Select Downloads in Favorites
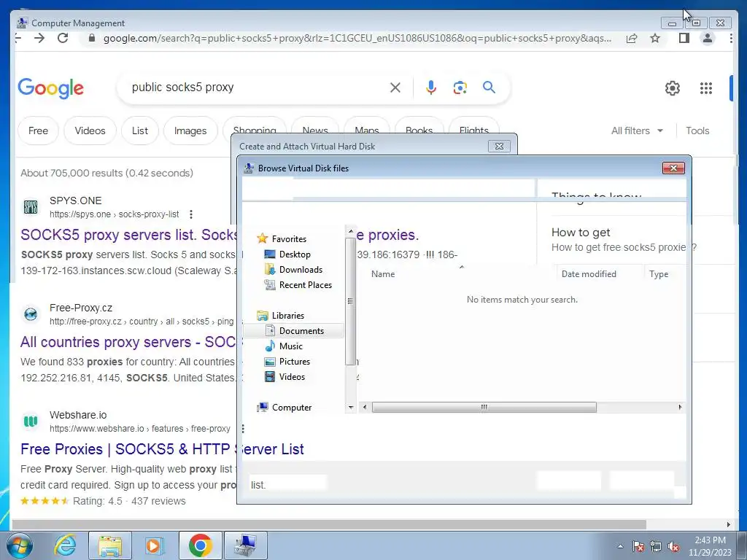This screenshot has width=747, height=560. (x=301, y=270)
